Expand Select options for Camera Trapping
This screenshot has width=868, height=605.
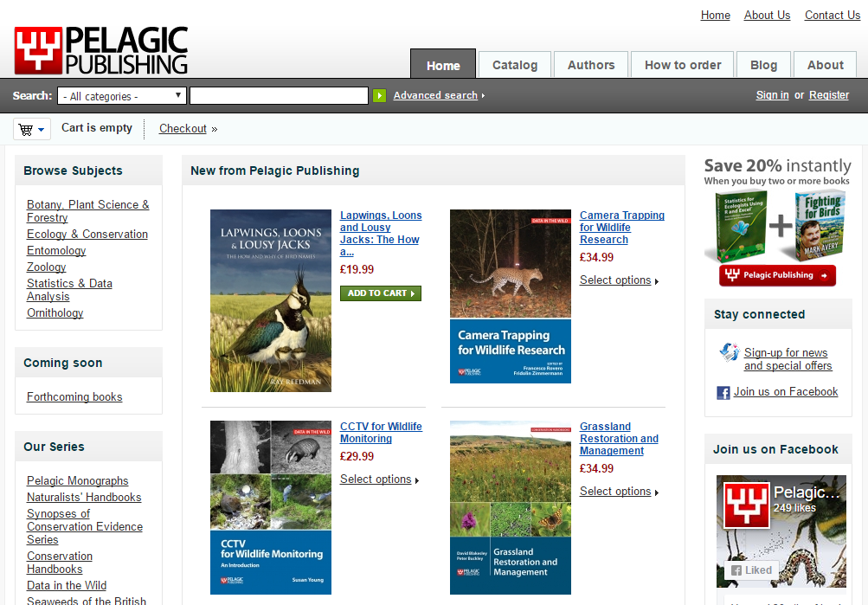619,280
